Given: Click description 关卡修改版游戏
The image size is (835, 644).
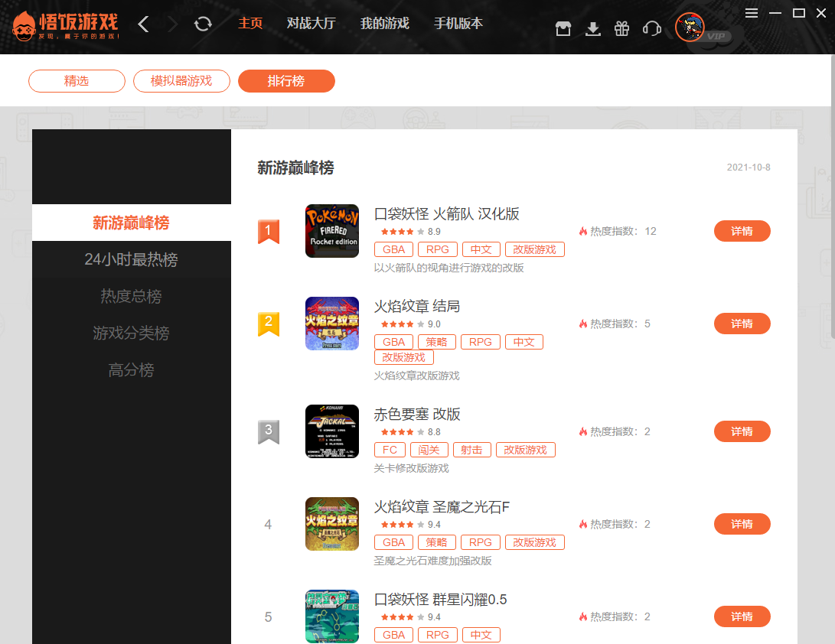Looking at the screenshot, I should pyautogui.click(x=411, y=468).
